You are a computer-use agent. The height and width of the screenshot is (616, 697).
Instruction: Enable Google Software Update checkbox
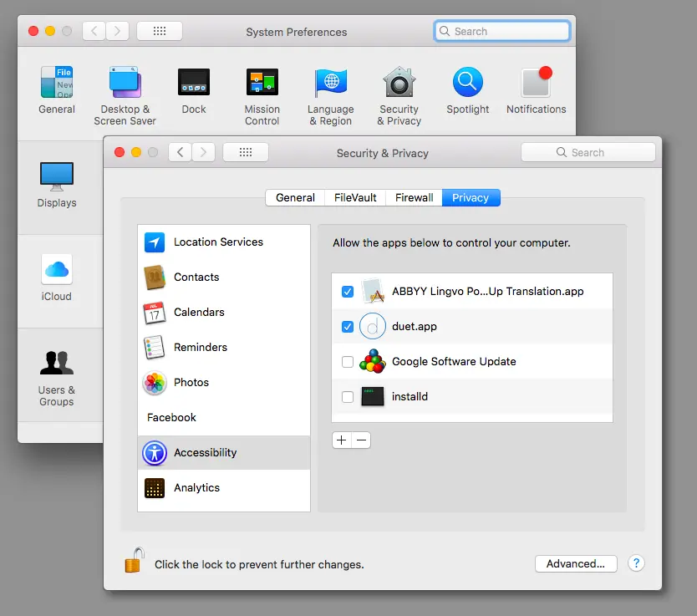tap(348, 362)
